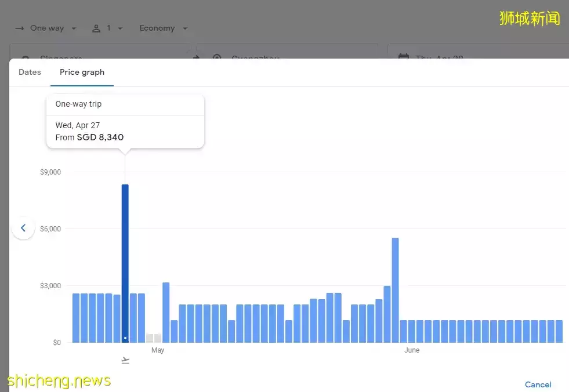The height and width of the screenshot is (392, 569).
Task: Click the tallest light-blue bar before June
Action: [395, 290]
